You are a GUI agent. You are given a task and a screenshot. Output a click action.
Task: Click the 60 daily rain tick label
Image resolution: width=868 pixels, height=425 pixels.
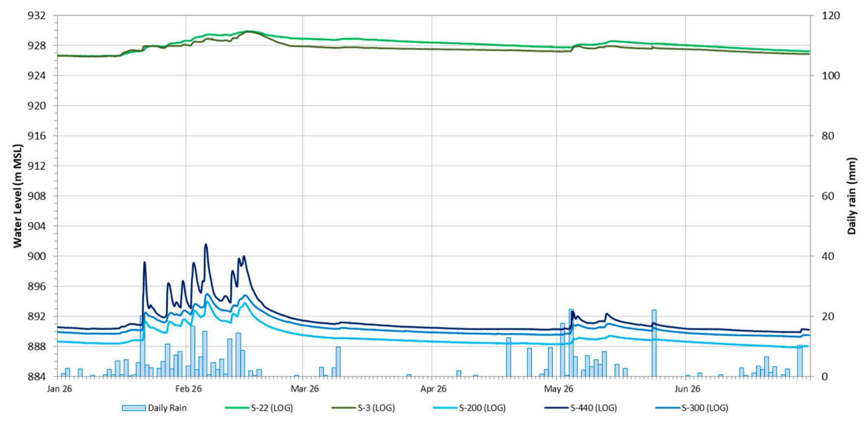tap(828, 196)
